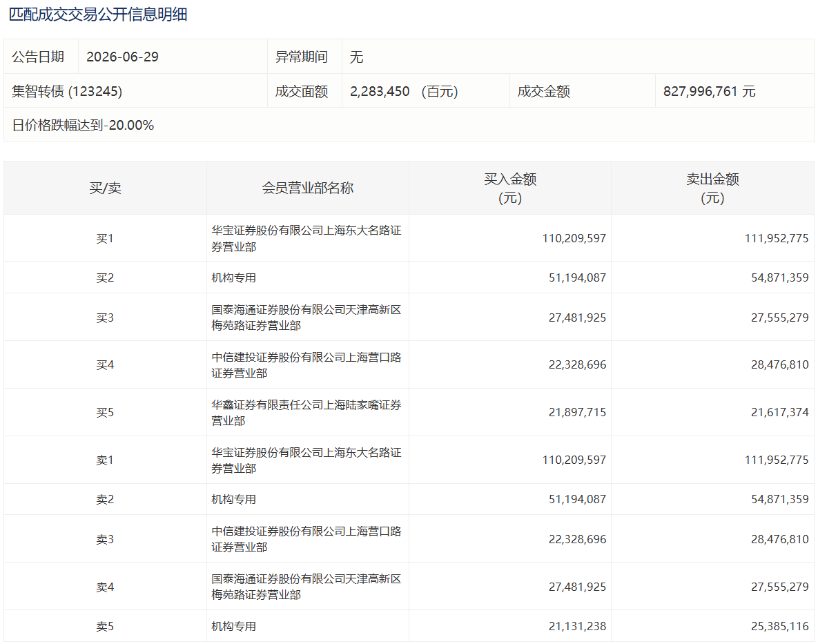This screenshot has height=644, width=818.
Task: Click 中信建投证券 branch name in 卖3 row
Action: pyautogui.click(x=306, y=538)
